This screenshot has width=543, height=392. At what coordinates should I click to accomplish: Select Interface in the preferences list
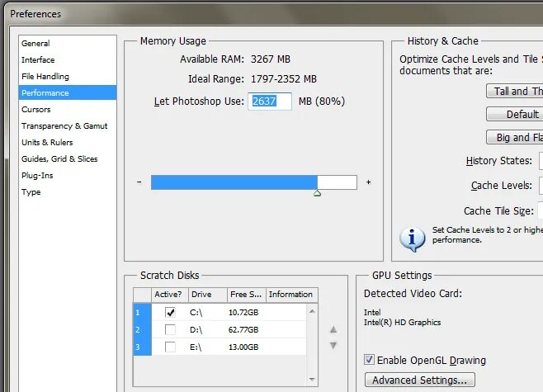coord(68,60)
